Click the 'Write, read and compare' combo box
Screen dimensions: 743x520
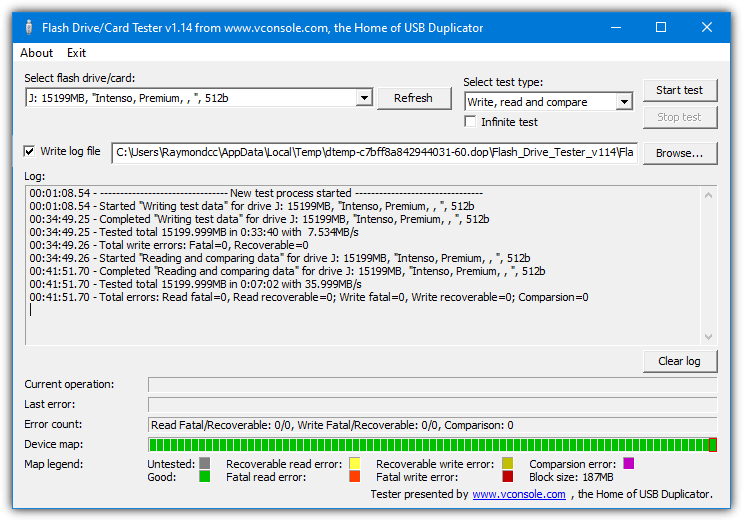[x=548, y=102]
